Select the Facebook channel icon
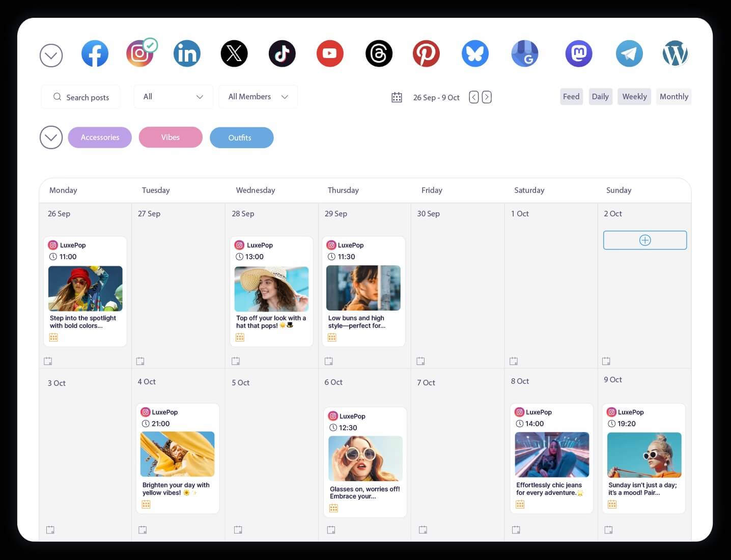Image resolution: width=731 pixels, height=560 pixels. coord(95,53)
